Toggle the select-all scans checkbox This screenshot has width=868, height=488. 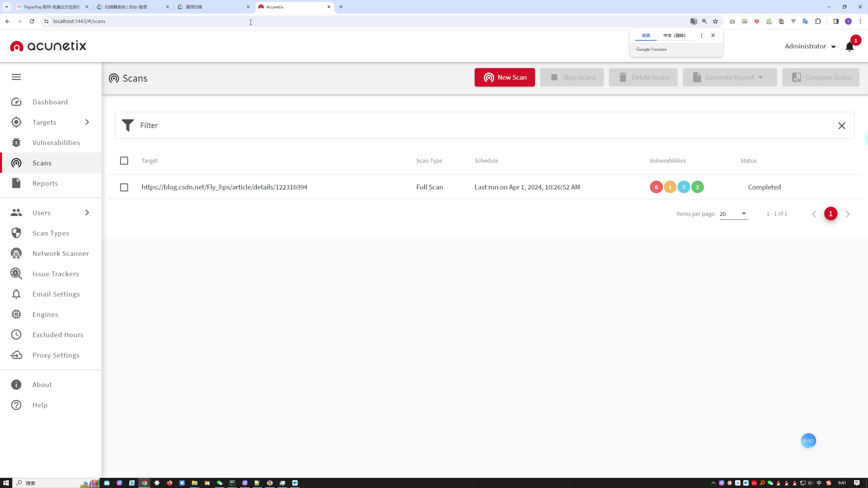coord(124,161)
